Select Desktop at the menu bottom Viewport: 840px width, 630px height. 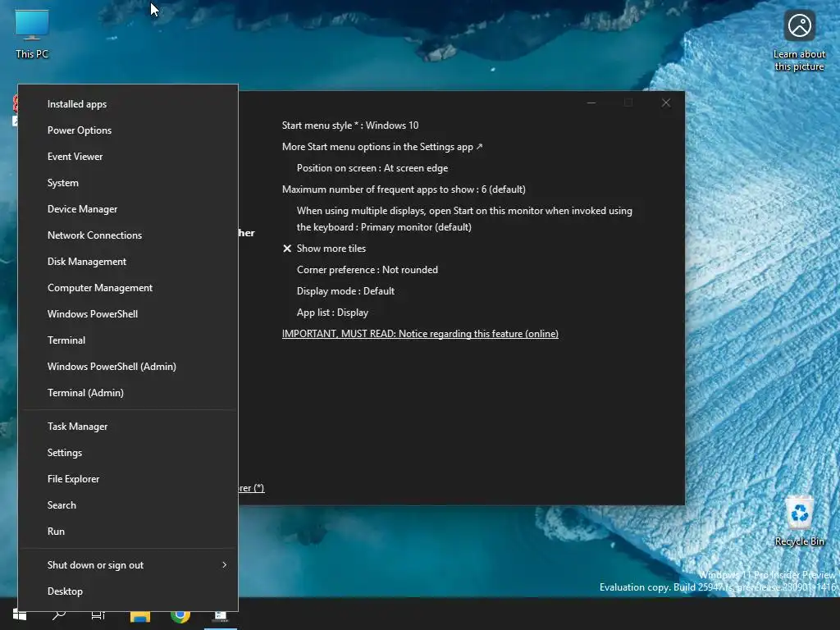coord(128,592)
